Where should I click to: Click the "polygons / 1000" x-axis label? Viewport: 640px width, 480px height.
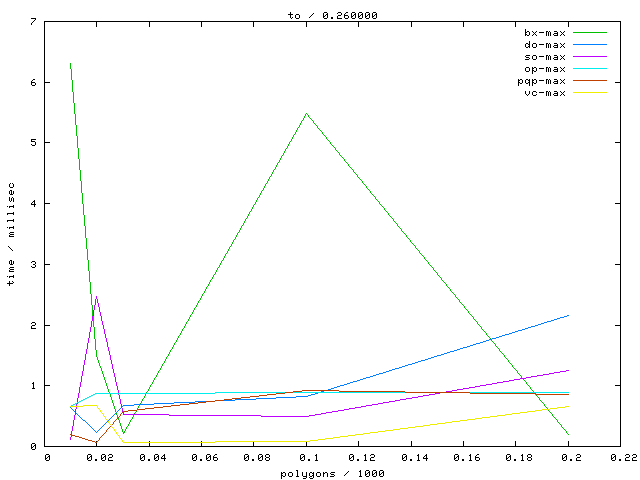331,473
